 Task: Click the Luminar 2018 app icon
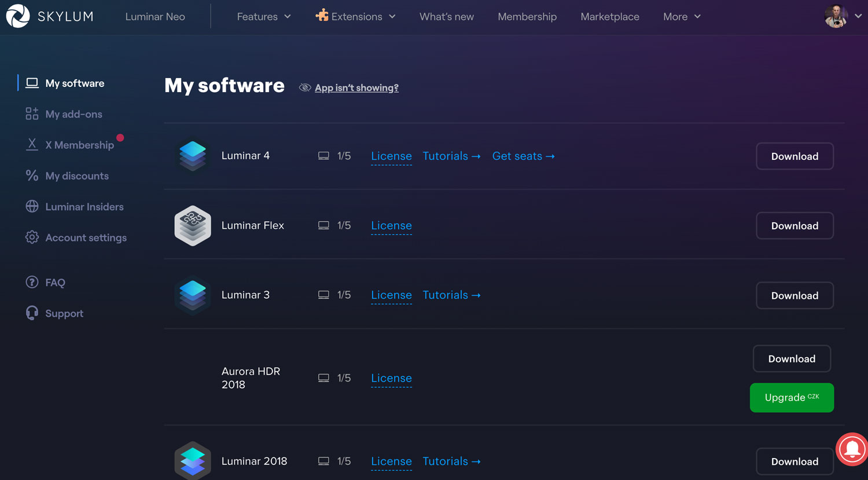click(x=193, y=461)
